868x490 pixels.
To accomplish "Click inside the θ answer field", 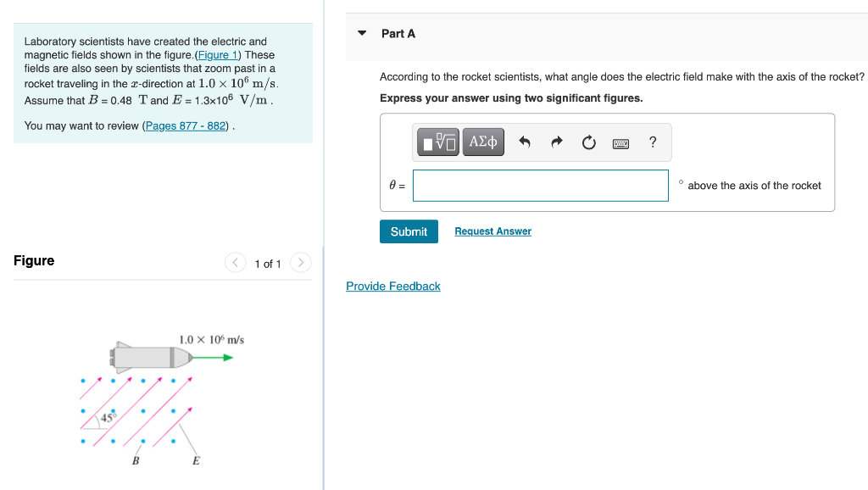I will [540, 185].
